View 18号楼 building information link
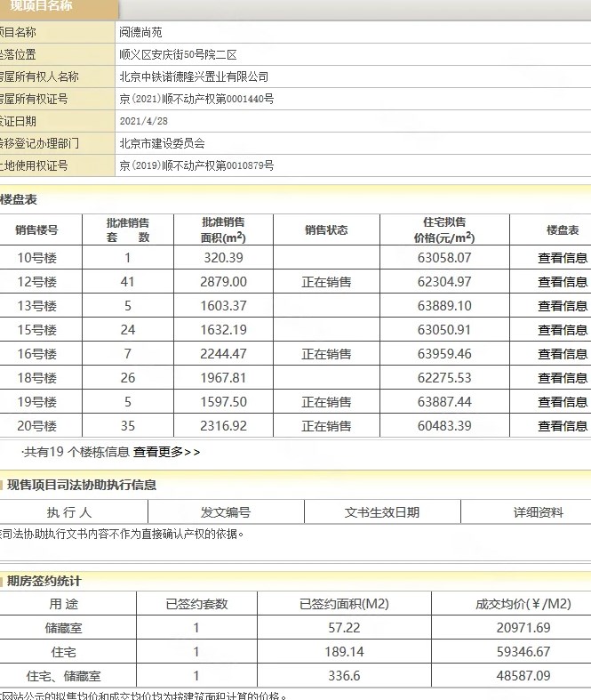Image resolution: width=591 pixels, height=700 pixels. tap(562, 378)
